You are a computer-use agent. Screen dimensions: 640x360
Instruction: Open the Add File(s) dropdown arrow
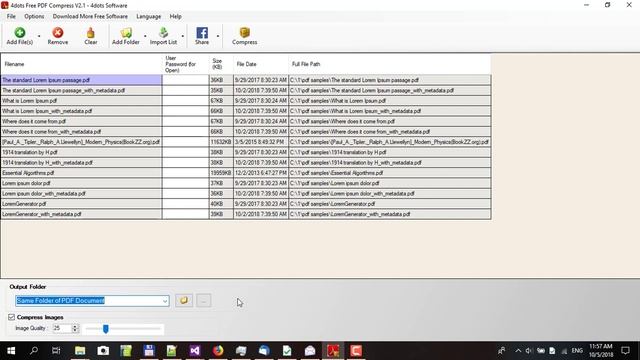pos(39,36)
